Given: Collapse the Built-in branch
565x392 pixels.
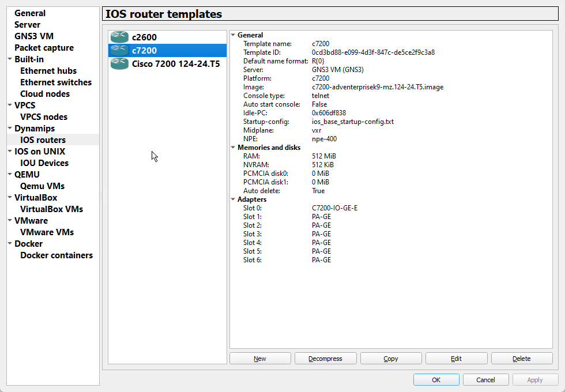Looking at the screenshot, I should tap(9, 59).
